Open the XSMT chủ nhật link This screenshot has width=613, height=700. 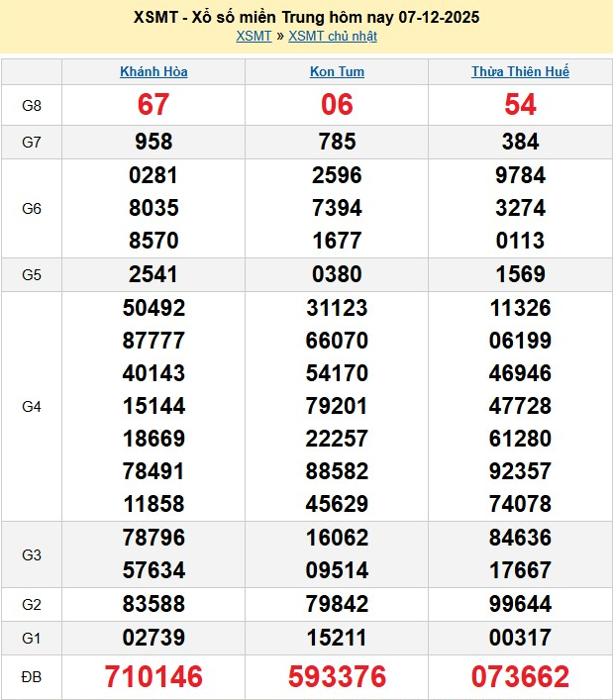pos(332,37)
